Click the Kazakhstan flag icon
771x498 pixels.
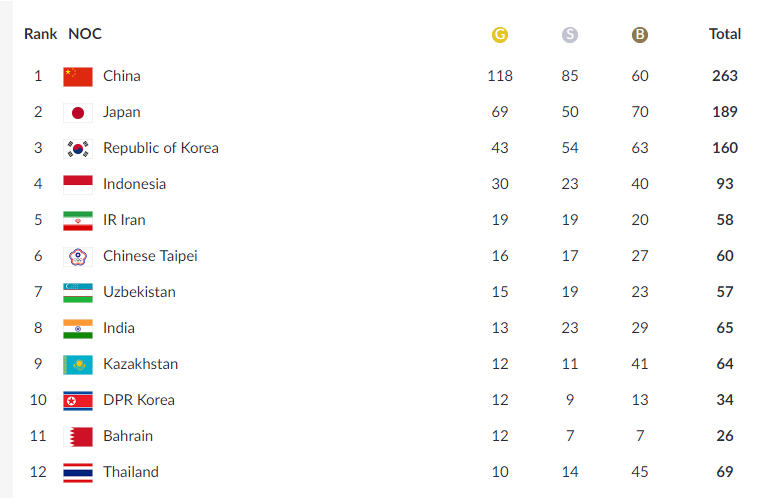(x=78, y=365)
